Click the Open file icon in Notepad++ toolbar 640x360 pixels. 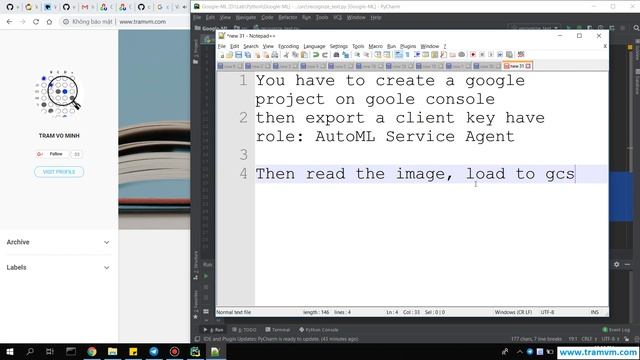(x=229, y=55)
